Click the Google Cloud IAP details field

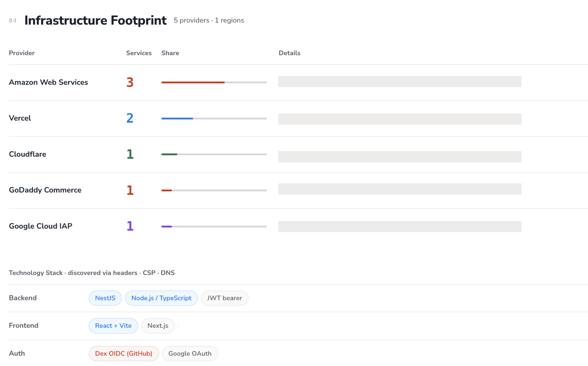pos(400,227)
